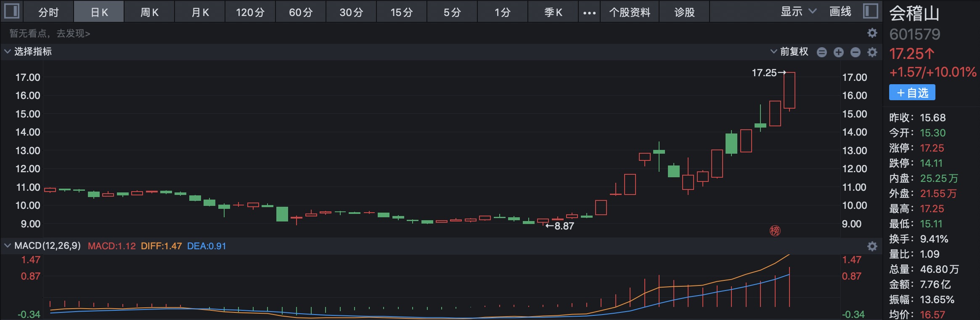This screenshot has height=320, width=980.
Task: Toggle the left sidebar panel icon
Action: click(x=11, y=11)
